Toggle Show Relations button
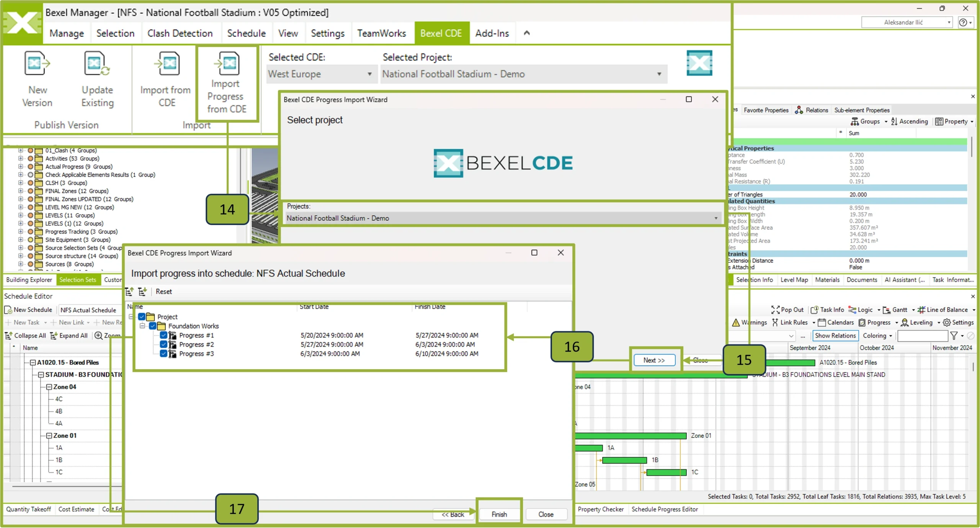The image size is (980, 528). (835, 336)
